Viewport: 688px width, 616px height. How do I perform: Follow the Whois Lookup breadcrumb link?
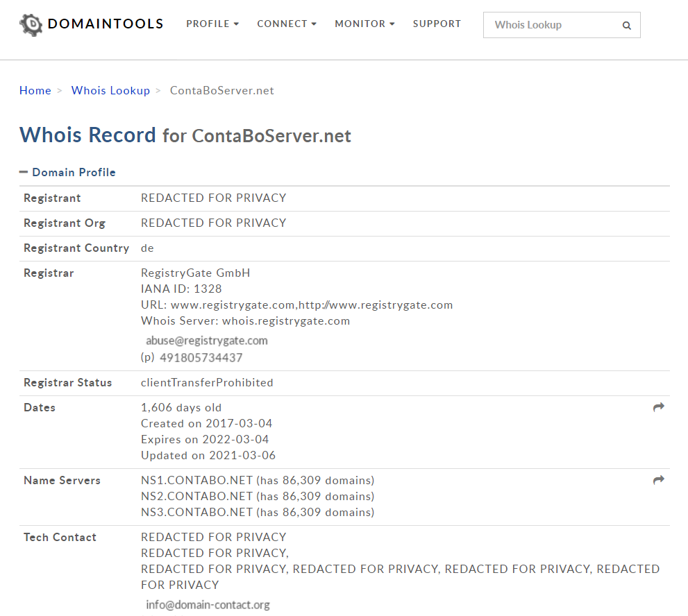[x=110, y=90]
